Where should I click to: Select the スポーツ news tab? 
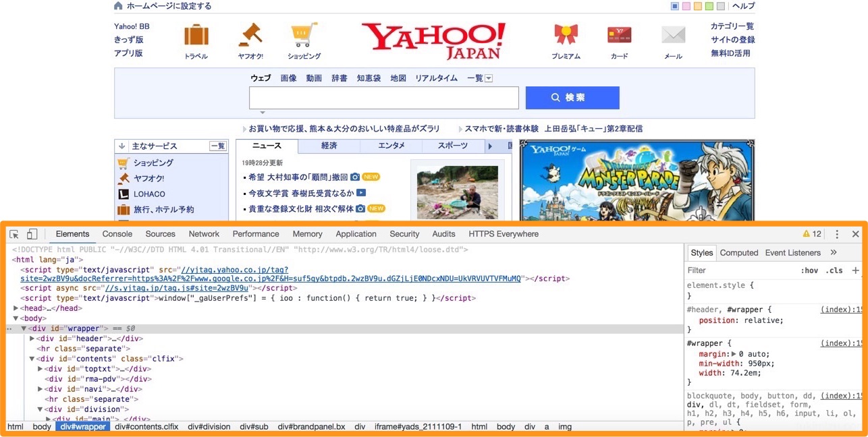tap(453, 146)
